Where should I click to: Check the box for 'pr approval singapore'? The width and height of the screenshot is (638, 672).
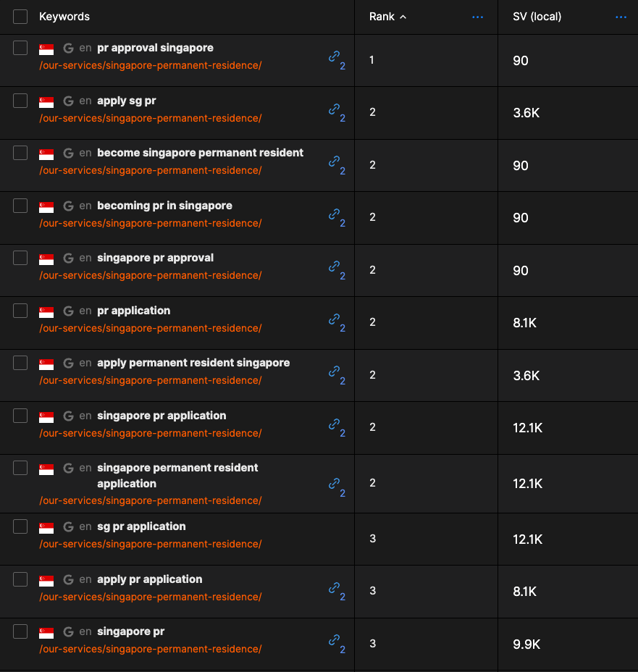pyautogui.click(x=20, y=48)
